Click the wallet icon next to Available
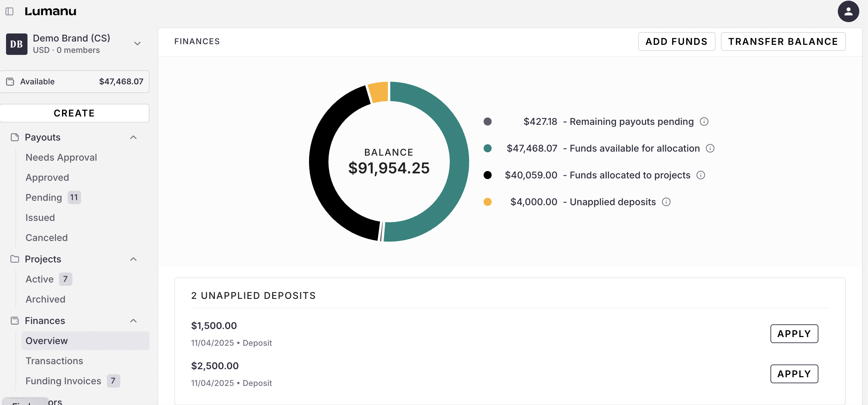The height and width of the screenshot is (405, 868). point(10,81)
